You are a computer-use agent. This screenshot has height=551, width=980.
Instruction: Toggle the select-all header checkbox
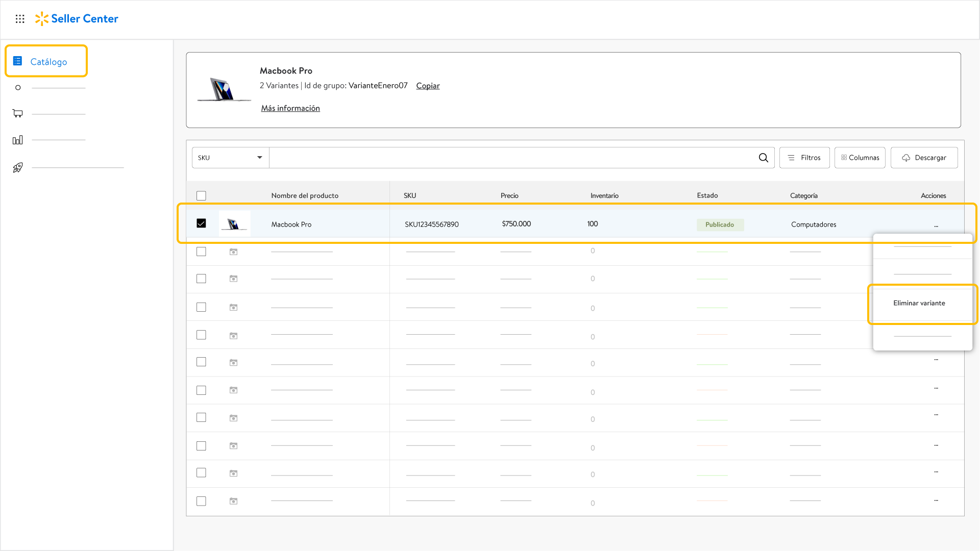click(x=201, y=195)
